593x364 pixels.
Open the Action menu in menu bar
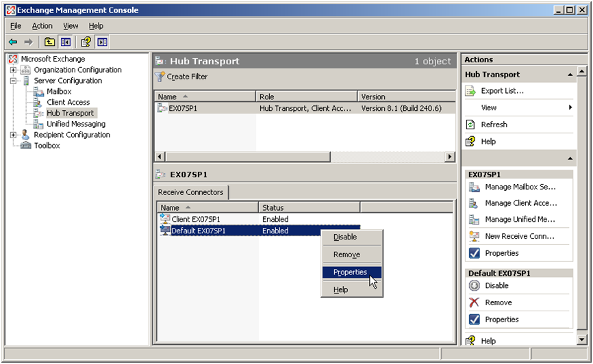pyautogui.click(x=42, y=26)
